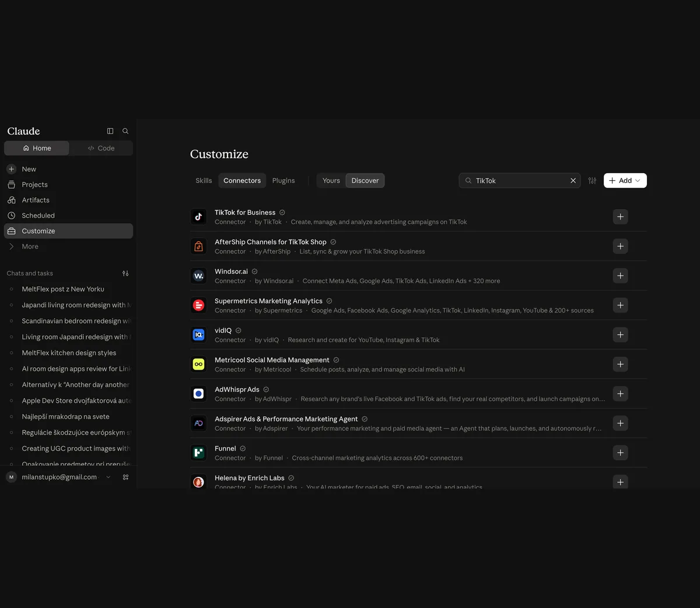The width and height of the screenshot is (700, 608).
Task: Add vidIQ connector
Action: coord(620,335)
